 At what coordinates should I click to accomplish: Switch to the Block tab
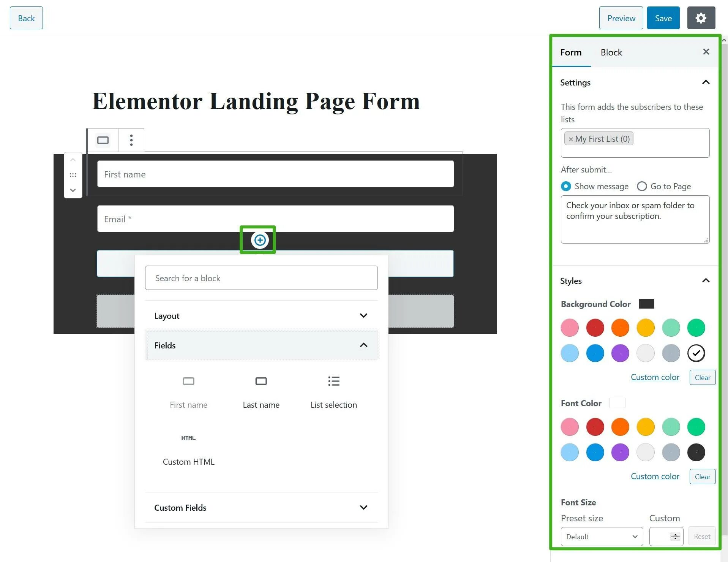point(611,52)
